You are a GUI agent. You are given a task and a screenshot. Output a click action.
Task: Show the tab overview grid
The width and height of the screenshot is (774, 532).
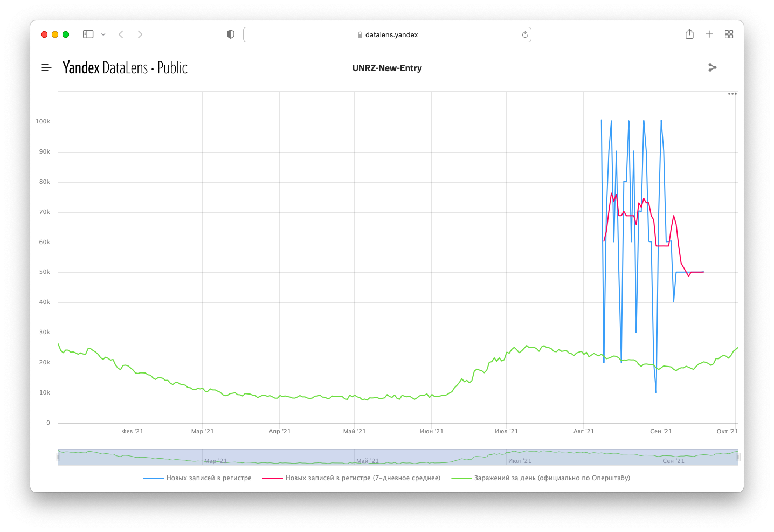point(729,34)
